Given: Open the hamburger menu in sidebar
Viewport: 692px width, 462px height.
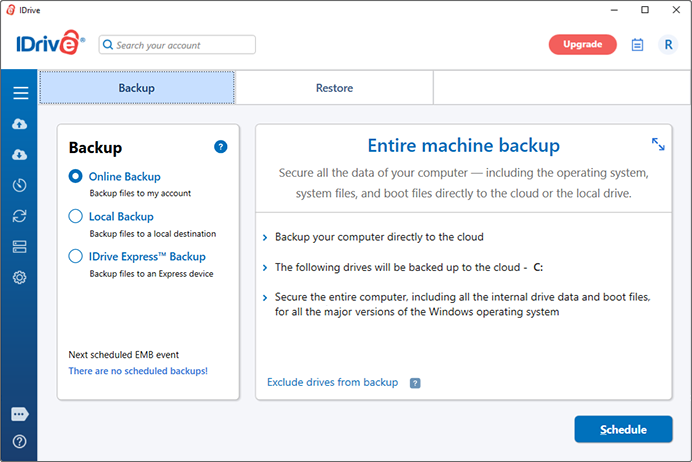Looking at the screenshot, I should tap(20, 93).
